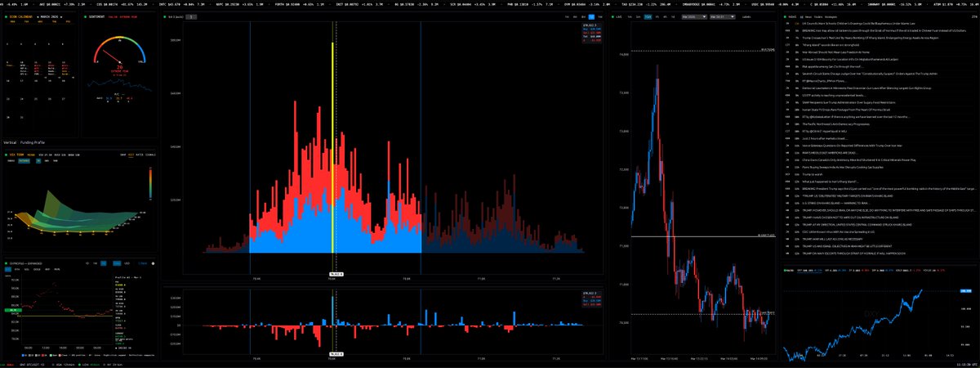Select 1m timeframe in LIVE chart panel
The image size is (980, 368).
[630, 16]
